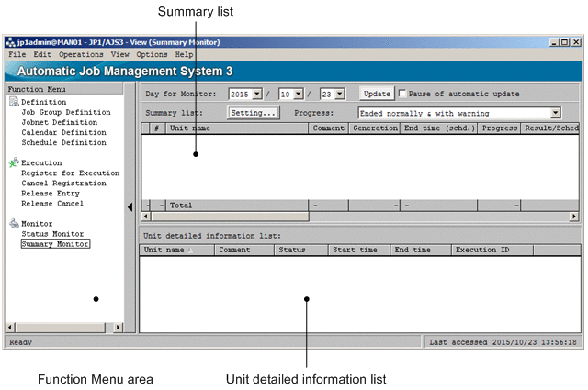Open the year dropdown showing 2015
The image size is (588, 390).
[257, 94]
